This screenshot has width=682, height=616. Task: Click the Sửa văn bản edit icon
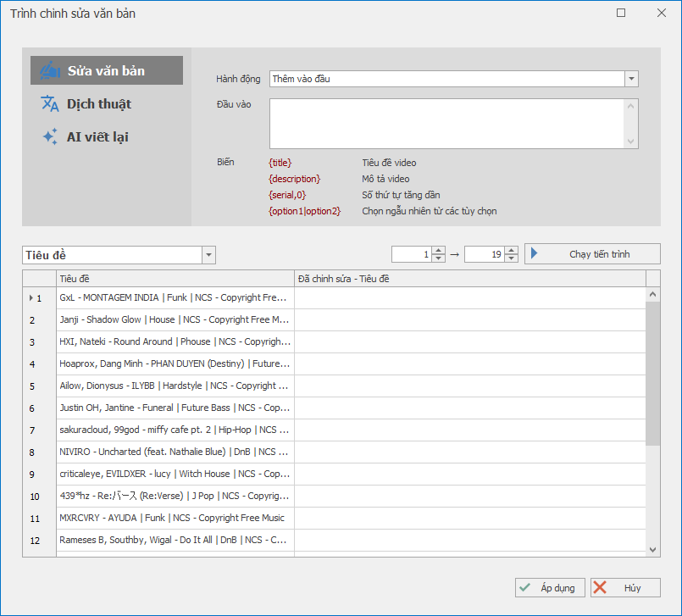(x=50, y=71)
